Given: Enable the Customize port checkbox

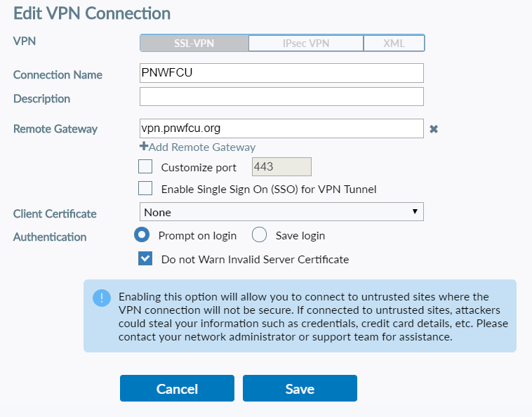Looking at the screenshot, I should 145,167.
